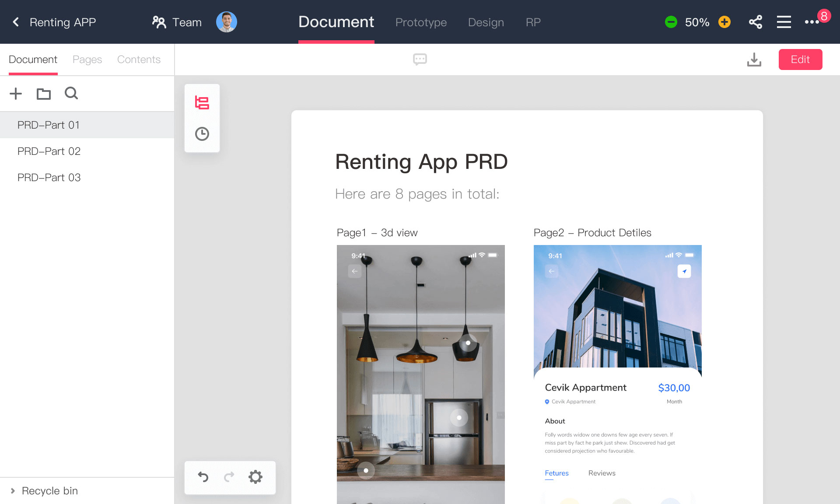
Task: Switch to the Prototype tab
Action: pyautogui.click(x=421, y=22)
